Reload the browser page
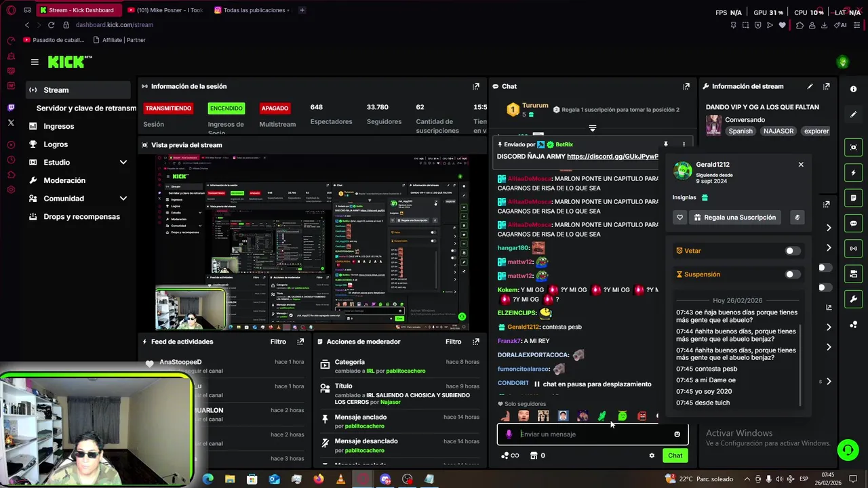This screenshot has width=868, height=488. (51, 25)
